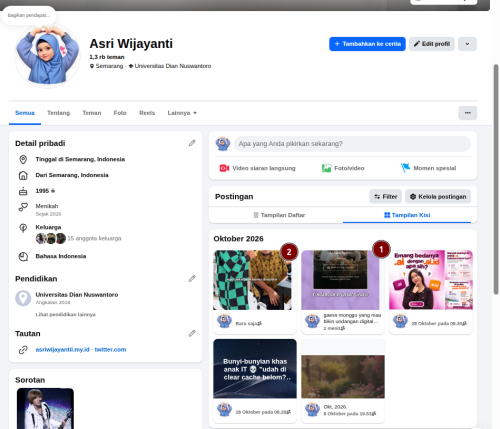Switch to Tampilan Kisi view
The width and height of the screenshot is (500, 429).
407,215
